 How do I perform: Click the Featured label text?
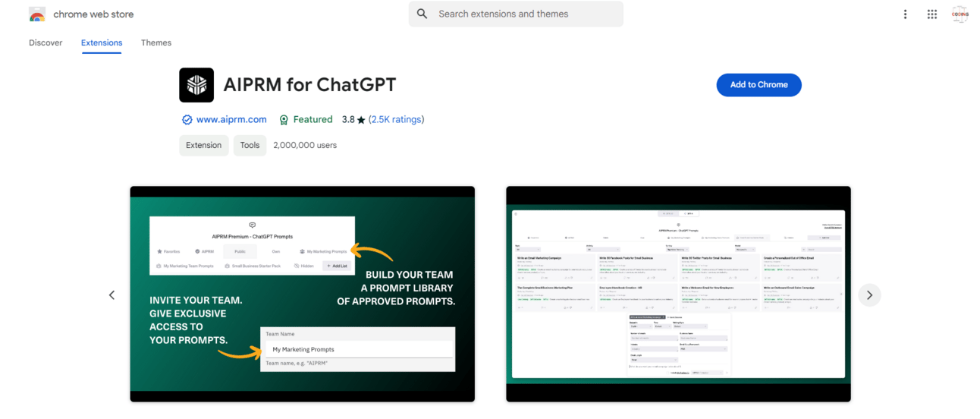[x=313, y=120]
